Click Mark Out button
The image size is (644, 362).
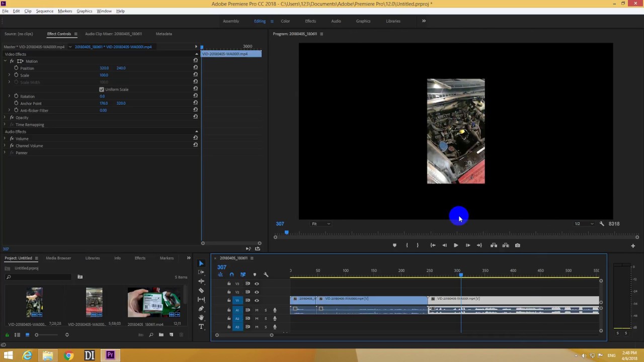tap(418, 245)
